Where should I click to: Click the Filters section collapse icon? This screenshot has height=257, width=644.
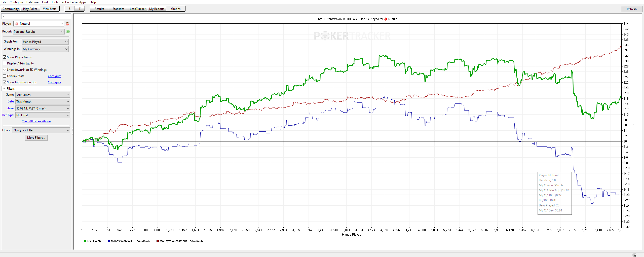[4, 89]
